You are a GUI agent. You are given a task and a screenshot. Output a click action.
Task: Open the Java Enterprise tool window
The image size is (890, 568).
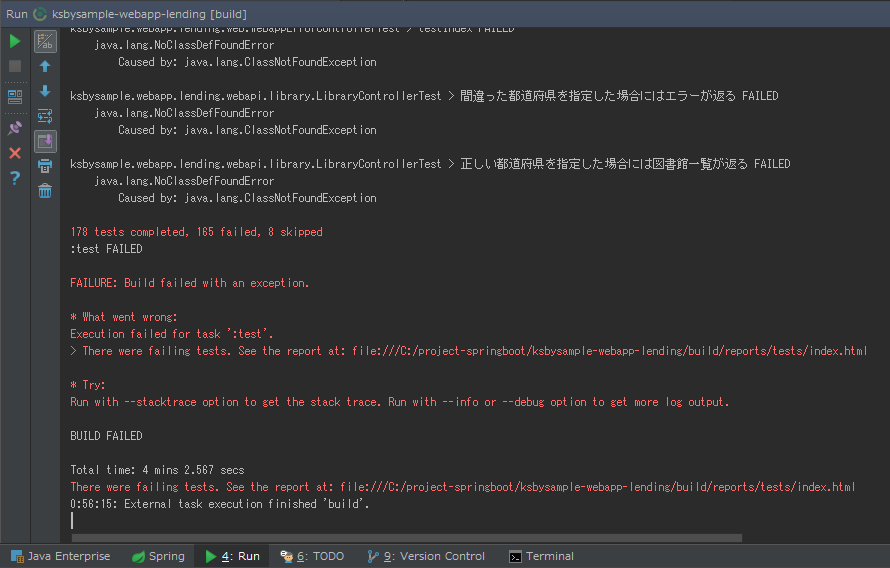pos(61,556)
